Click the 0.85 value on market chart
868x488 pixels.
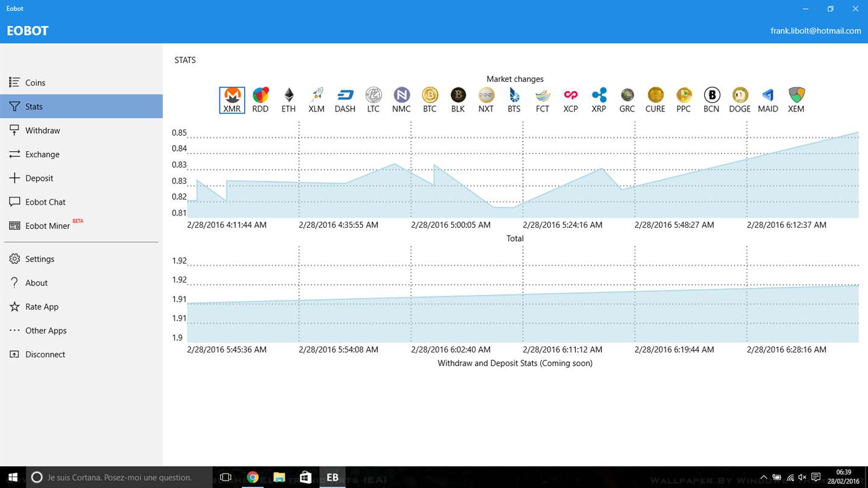pyautogui.click(x=179, y=133)
